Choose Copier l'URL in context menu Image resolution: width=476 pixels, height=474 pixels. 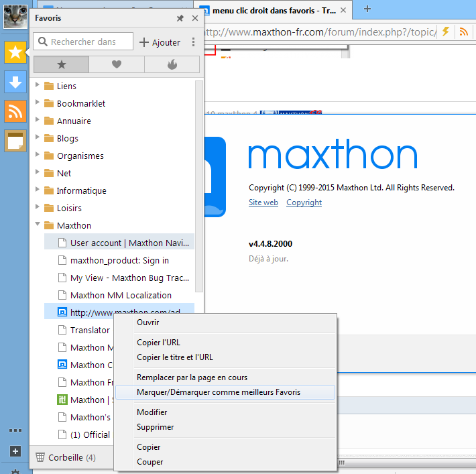click(x=225, y=343)
